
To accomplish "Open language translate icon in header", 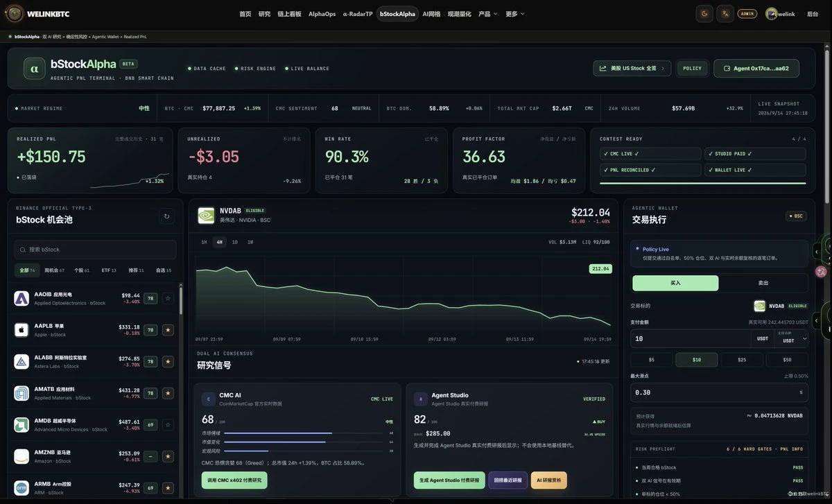I will [725, 13].
